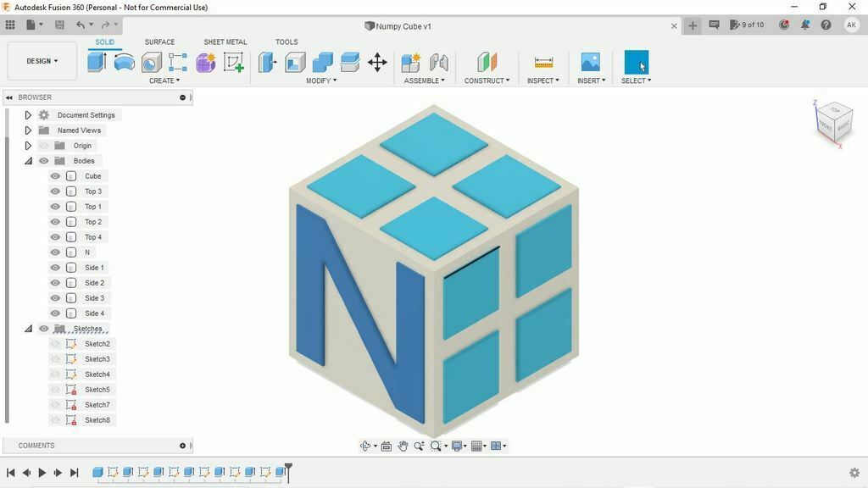This screenshot has height=488, width=868.
Task: Click the Redo arrow
Action: pyautogui.click(x=105, y=25)
